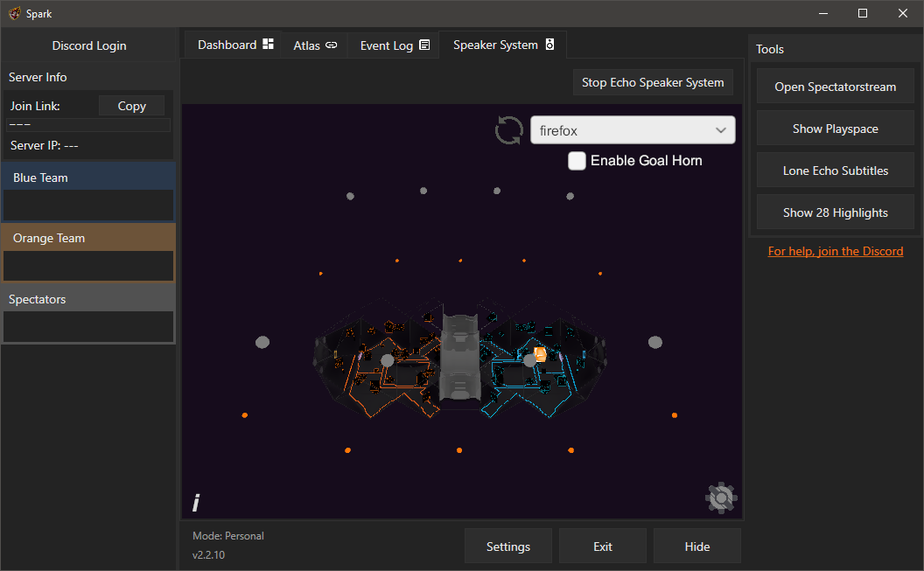Screen dimensions: 924x571
Task: Click Show Playspace button
Action: tap(835, 129)
